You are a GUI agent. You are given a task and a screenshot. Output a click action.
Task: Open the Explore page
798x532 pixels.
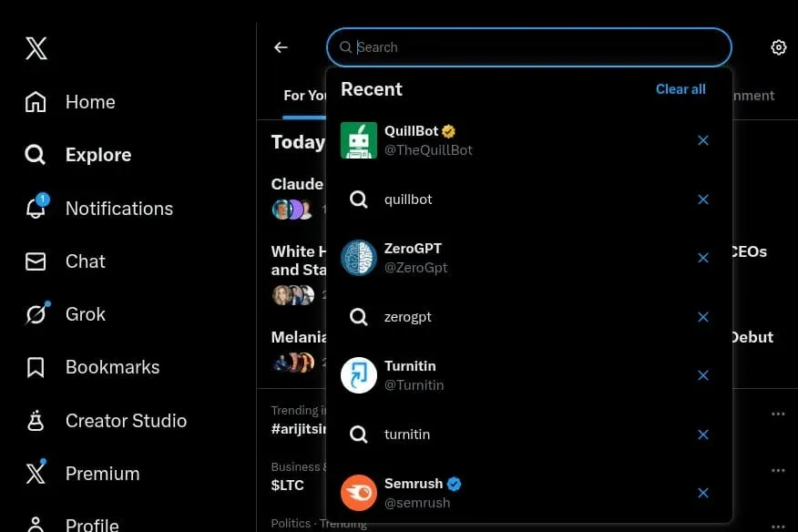[x=97, y=155]
